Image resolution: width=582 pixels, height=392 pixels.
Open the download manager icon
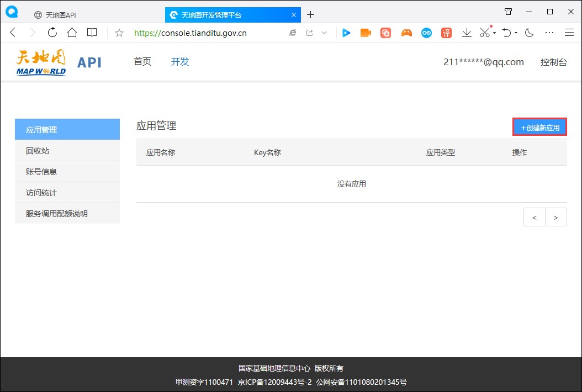point(467,33)
